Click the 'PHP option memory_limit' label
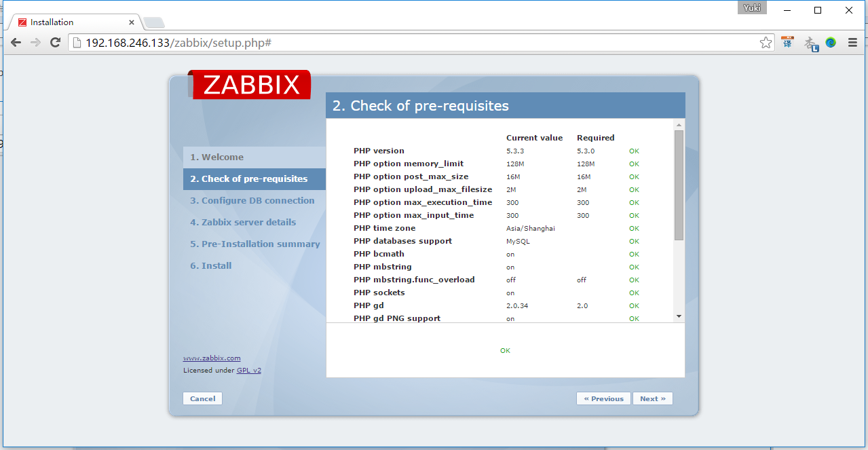 (409, 164)
